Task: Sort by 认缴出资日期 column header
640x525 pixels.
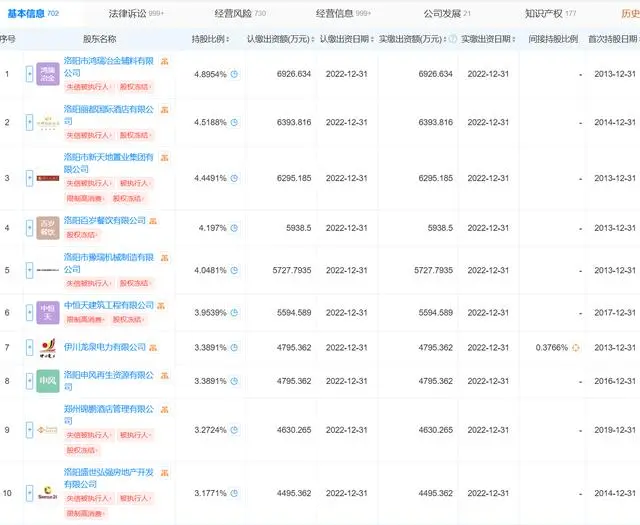Action: pyautogui.click(x=347, y=39)
